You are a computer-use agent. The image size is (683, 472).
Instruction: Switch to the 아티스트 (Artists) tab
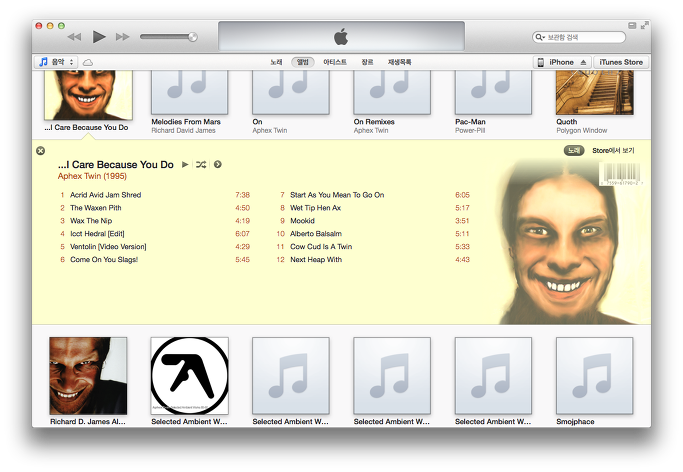tap(335, 62)
